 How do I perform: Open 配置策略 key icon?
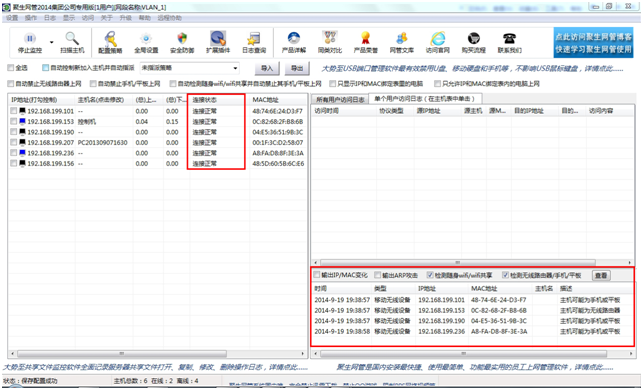(110, 39)
